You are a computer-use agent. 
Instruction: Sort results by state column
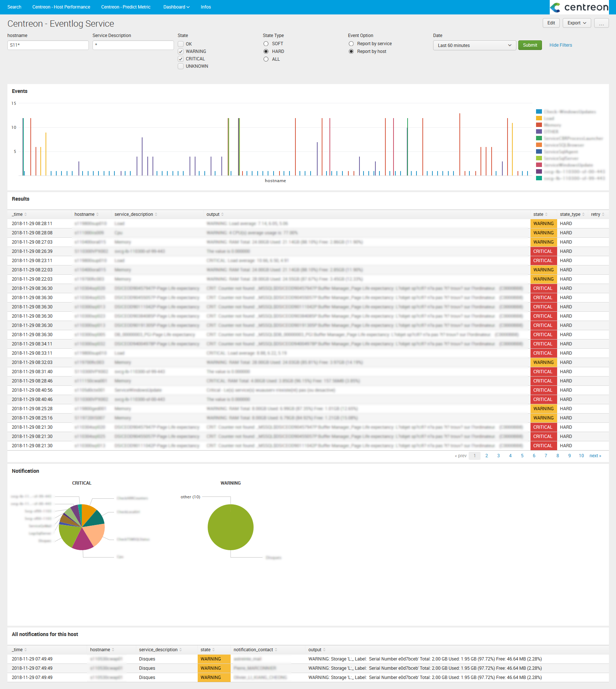click(x=540, y=214)
